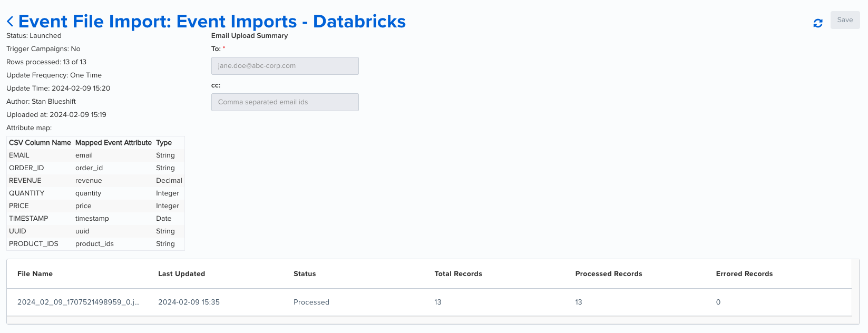
Task: Click the Email Upload Summary heading
Action: coord(249,36)
